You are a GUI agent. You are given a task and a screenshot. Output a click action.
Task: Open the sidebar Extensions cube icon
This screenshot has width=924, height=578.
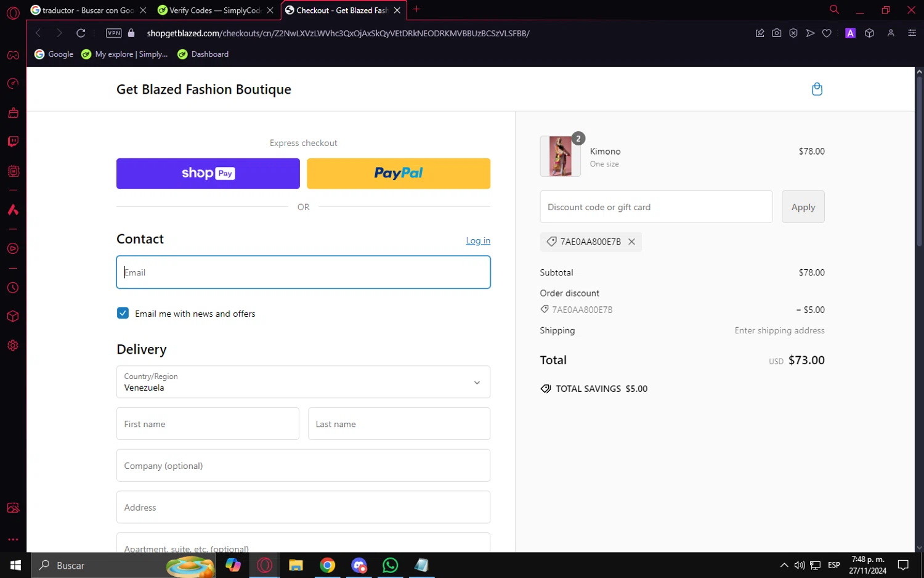[13, 317]
